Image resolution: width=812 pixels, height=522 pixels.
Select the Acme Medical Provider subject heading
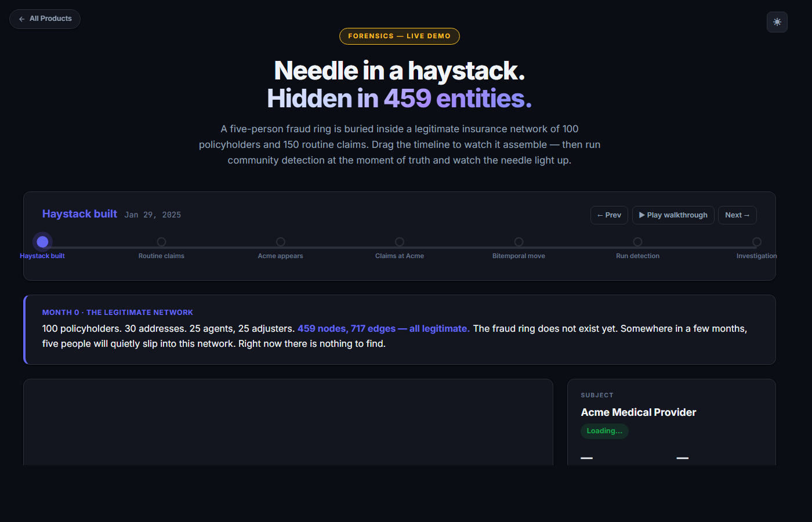(638, 412)
